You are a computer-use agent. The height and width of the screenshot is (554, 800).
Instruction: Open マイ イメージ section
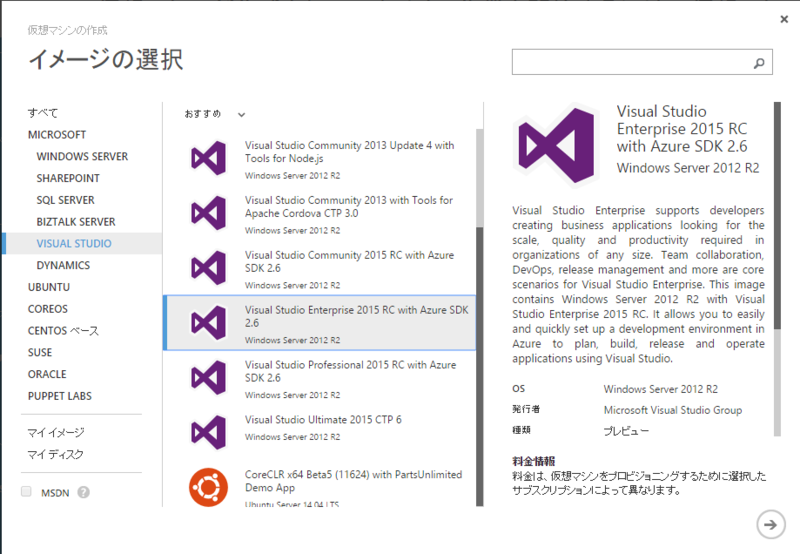56,433
